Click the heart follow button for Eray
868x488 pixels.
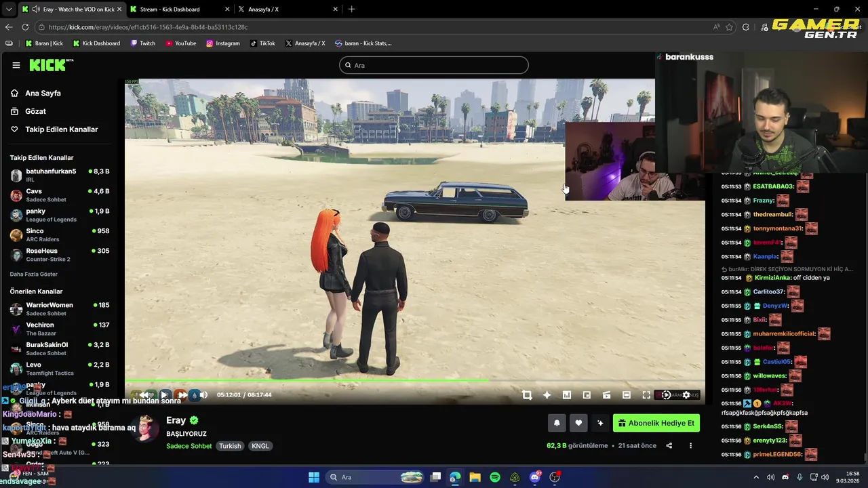coord(578,423)
